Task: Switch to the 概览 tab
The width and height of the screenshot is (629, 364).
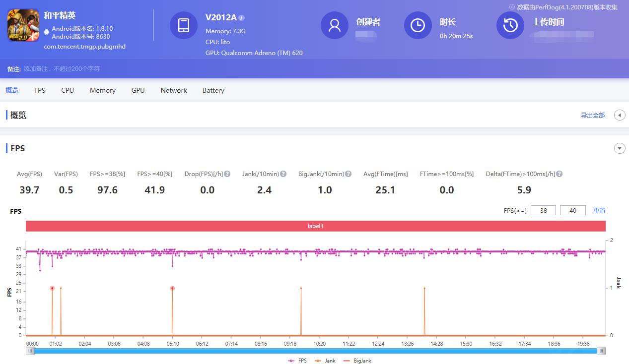Action: (12, 90)
